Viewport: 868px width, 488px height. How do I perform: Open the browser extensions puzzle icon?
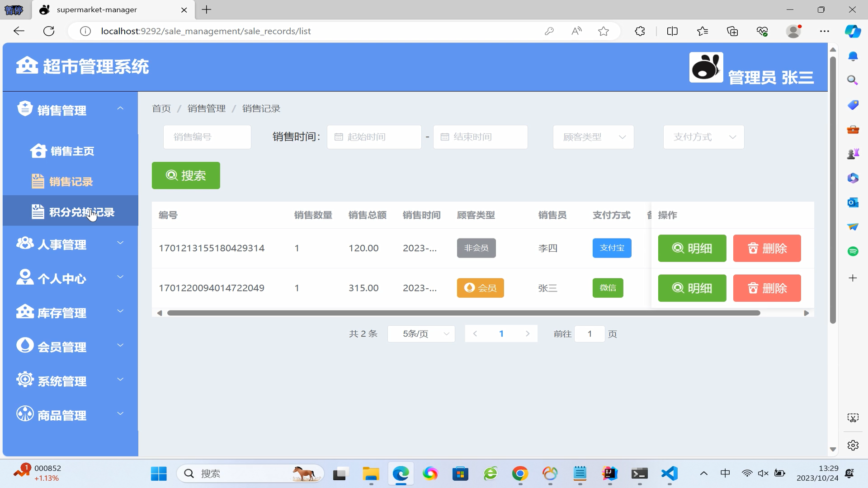640,31
